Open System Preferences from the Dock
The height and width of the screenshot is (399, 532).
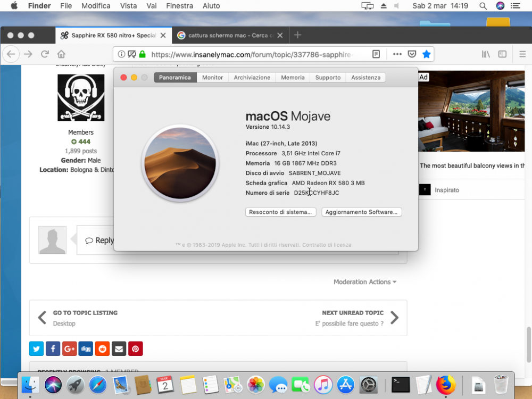pyautogui.click(x=368, y=385)
